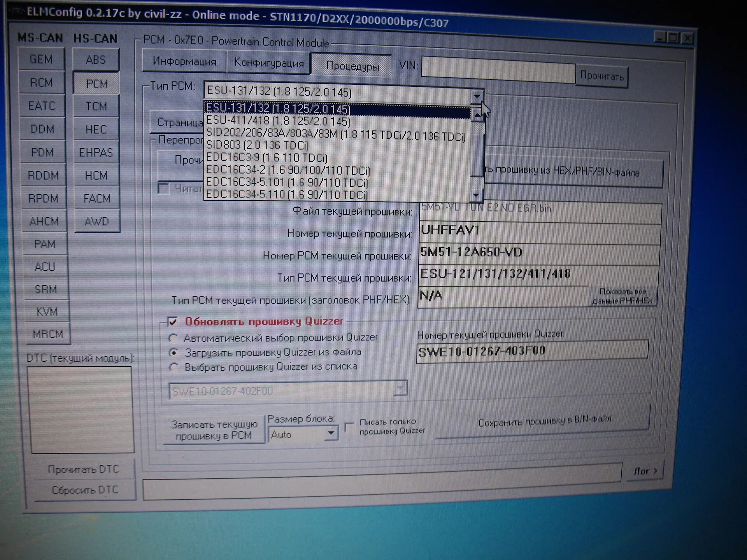
Task: Open the KVM module
Action: coord(47,311)
